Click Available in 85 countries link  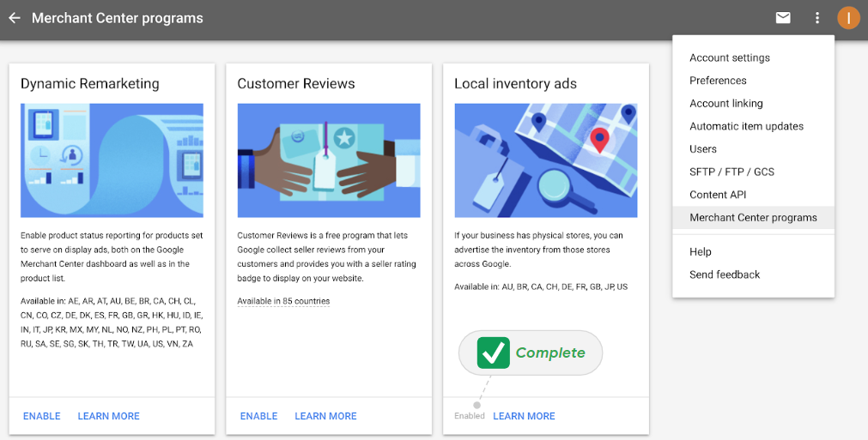click(x=283, y=301)
